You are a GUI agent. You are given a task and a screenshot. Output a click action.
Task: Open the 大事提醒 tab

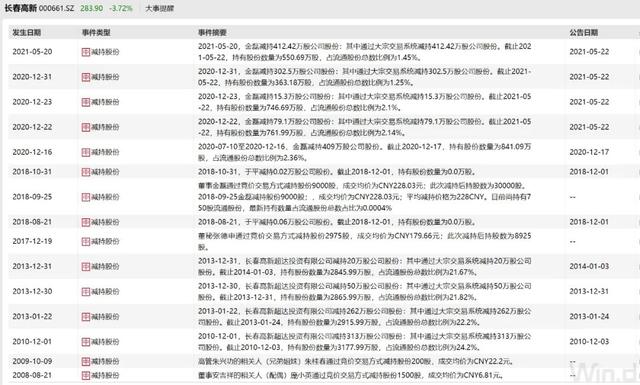click(160, 8)
